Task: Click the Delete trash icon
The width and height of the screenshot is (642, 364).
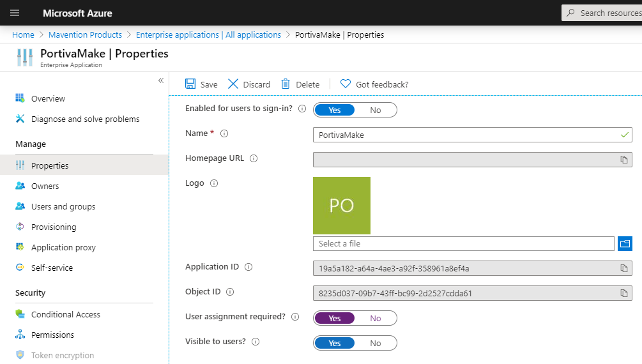Action: (x=286, y=84)
